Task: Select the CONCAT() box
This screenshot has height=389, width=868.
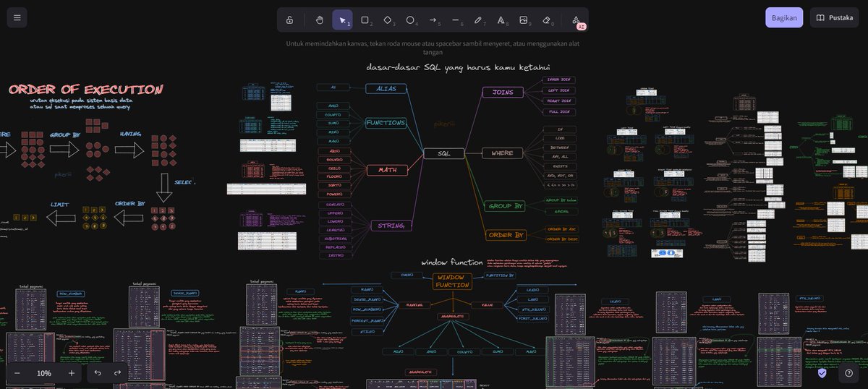Action: 336,205
